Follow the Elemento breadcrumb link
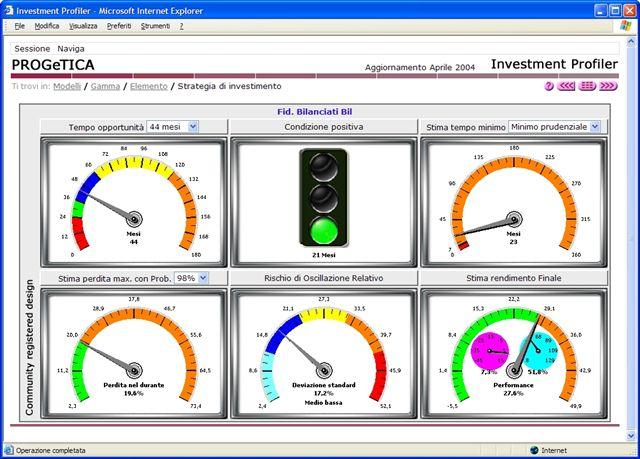 [x=149, y=86]
